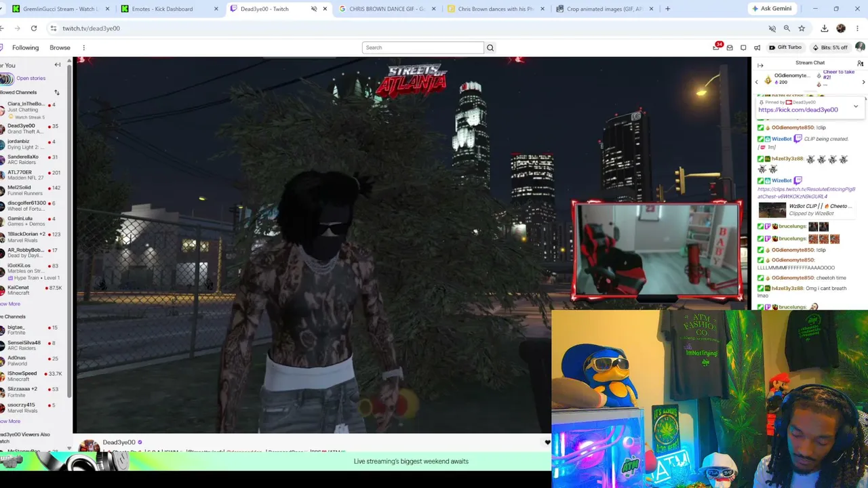
Task: Bookmark this page with the star
Action: coord(802,28)
